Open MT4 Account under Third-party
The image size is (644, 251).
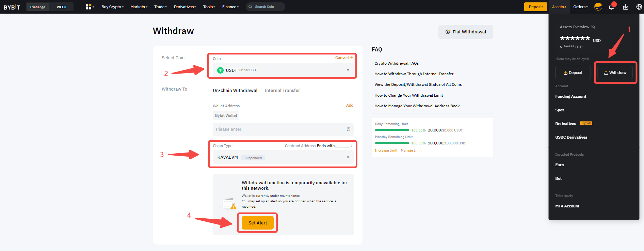pyautogui.click(x=567, y=206)
